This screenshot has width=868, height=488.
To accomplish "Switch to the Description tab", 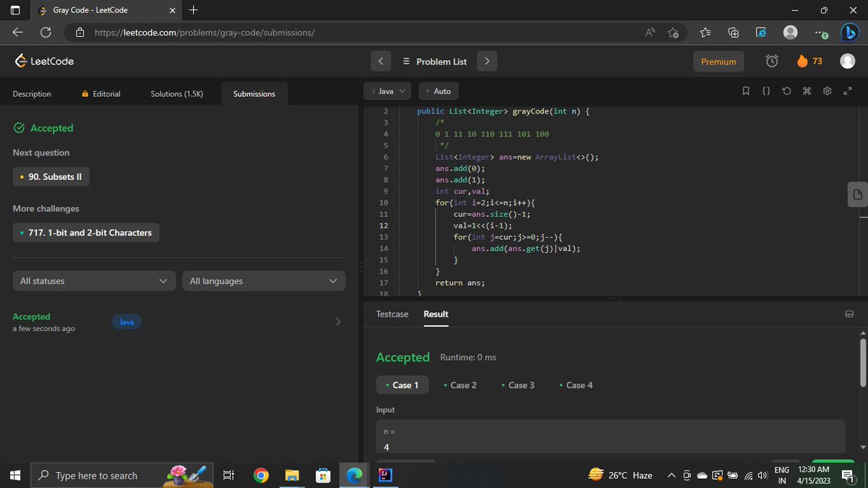I will tap(32, 94).
